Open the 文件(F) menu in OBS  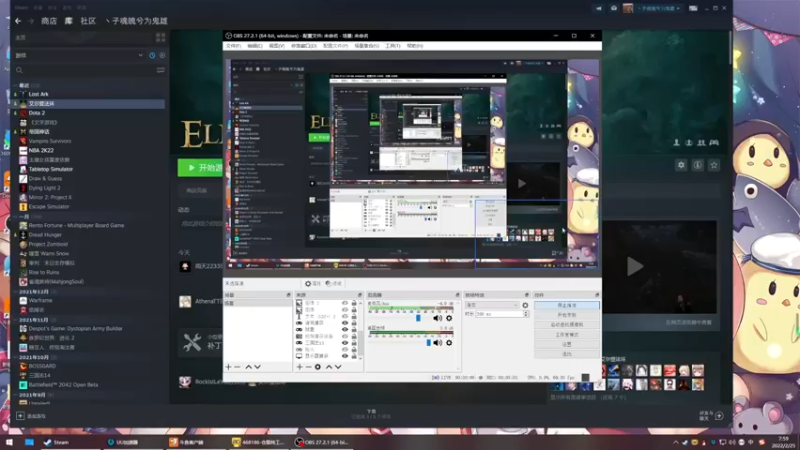[233, 46]
